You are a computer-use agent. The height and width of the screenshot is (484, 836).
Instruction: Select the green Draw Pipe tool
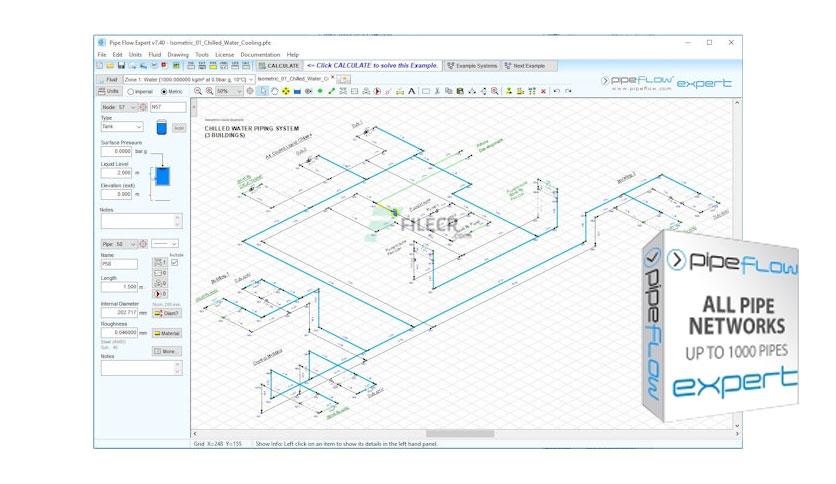331,91
